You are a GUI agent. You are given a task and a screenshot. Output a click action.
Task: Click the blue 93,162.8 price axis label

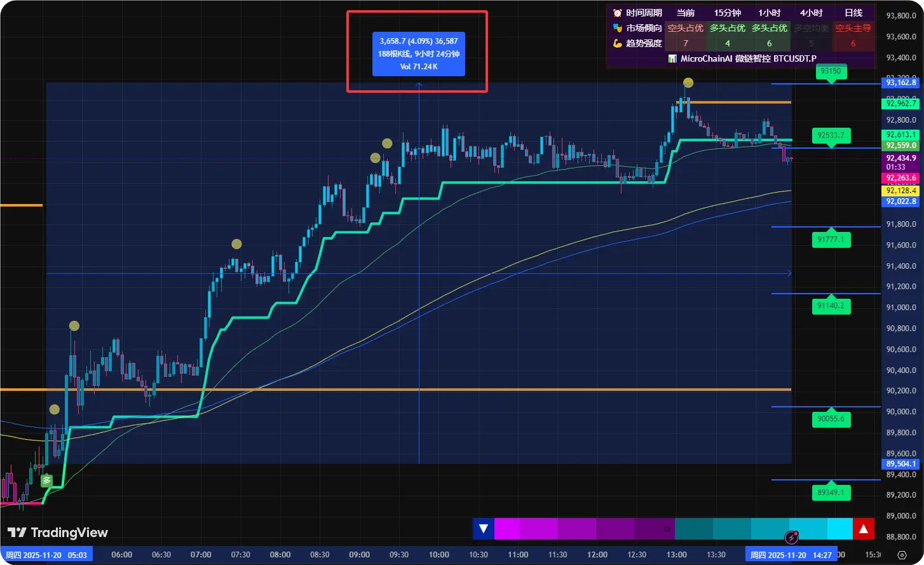tap(901, 83)
